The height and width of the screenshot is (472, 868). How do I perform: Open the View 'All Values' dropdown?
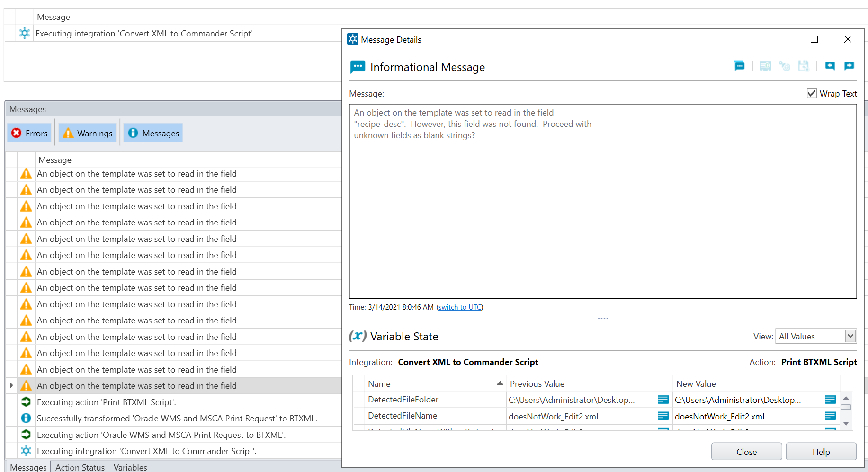[850, 336]
